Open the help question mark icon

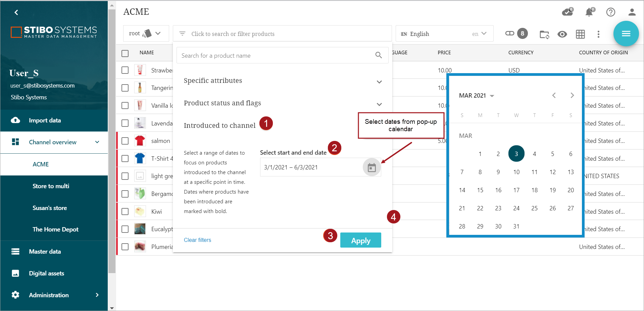(610, 12)
